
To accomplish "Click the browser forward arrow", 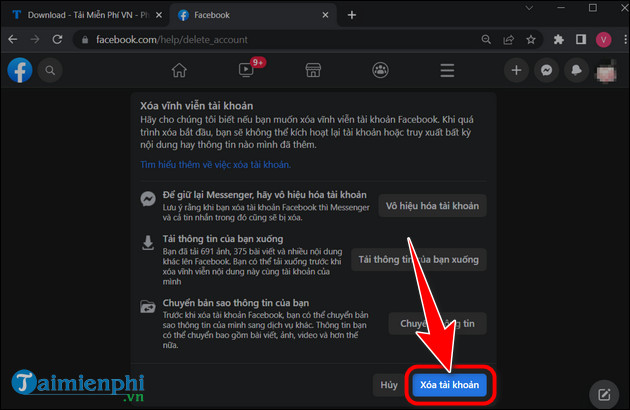I will 35,39.
